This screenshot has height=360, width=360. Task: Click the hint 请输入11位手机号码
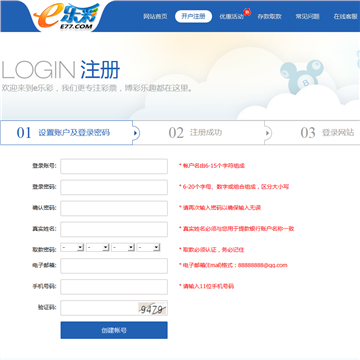point(207,286)
